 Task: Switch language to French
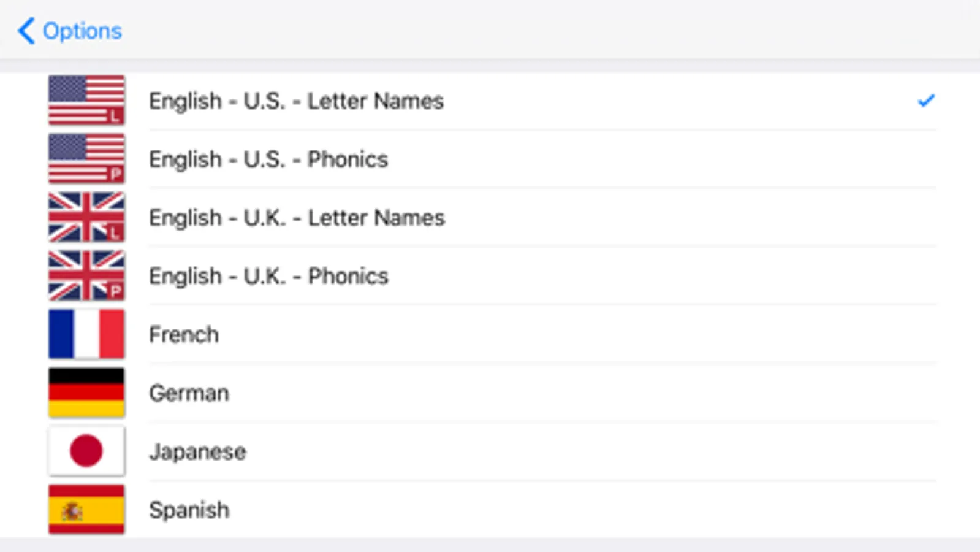tap(184, 335)
